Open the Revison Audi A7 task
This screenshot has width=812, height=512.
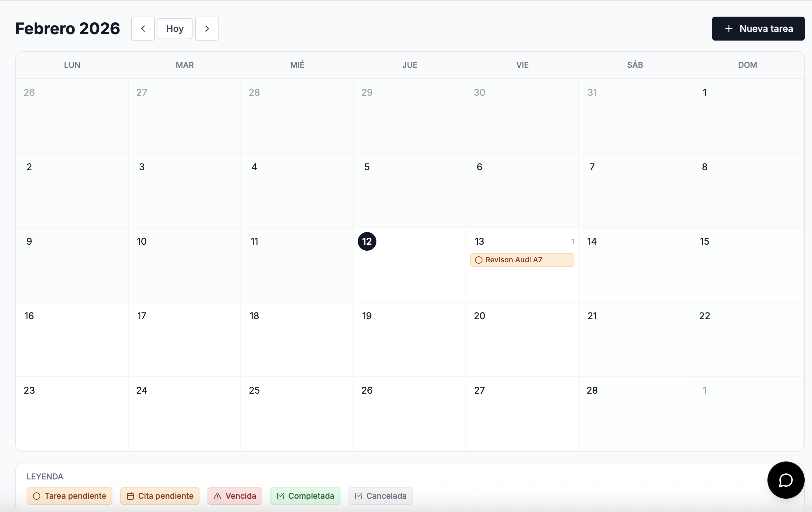pyautogui.click(x=522, y=260)
